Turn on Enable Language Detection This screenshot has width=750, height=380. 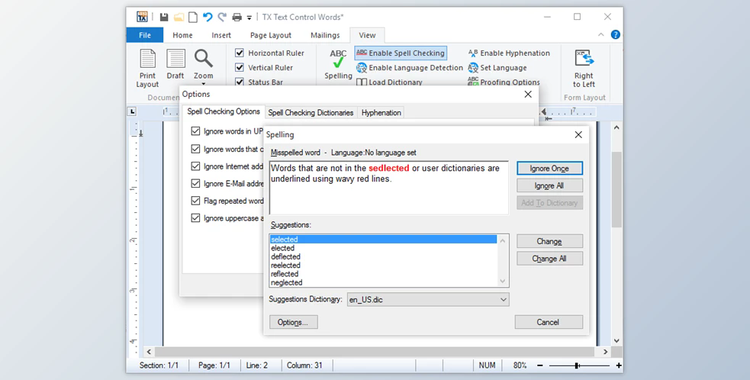tap(409, 68)
